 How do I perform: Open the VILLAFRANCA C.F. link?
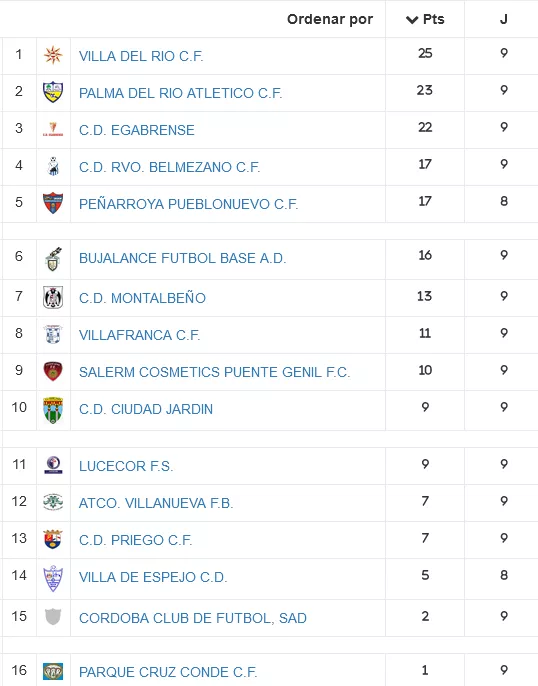tap(140, 335)
